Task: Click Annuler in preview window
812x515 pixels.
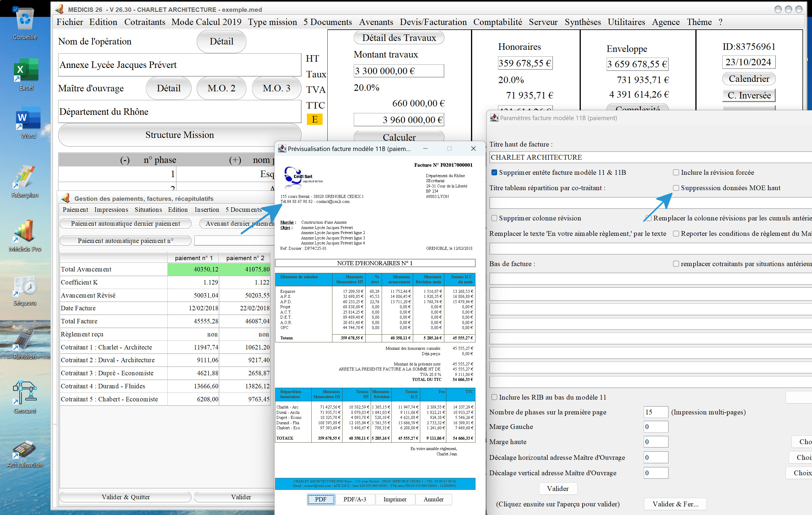Action: (x=434, y=499)
